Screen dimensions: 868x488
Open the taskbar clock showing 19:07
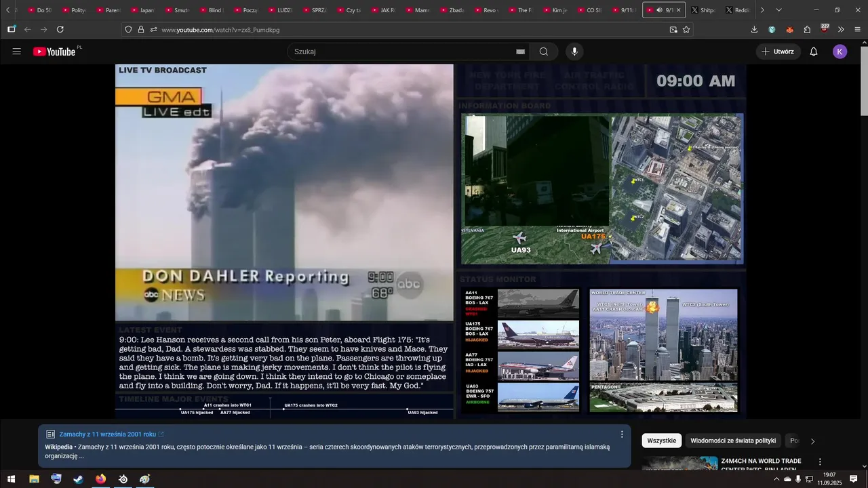click(x=829, y=479)
